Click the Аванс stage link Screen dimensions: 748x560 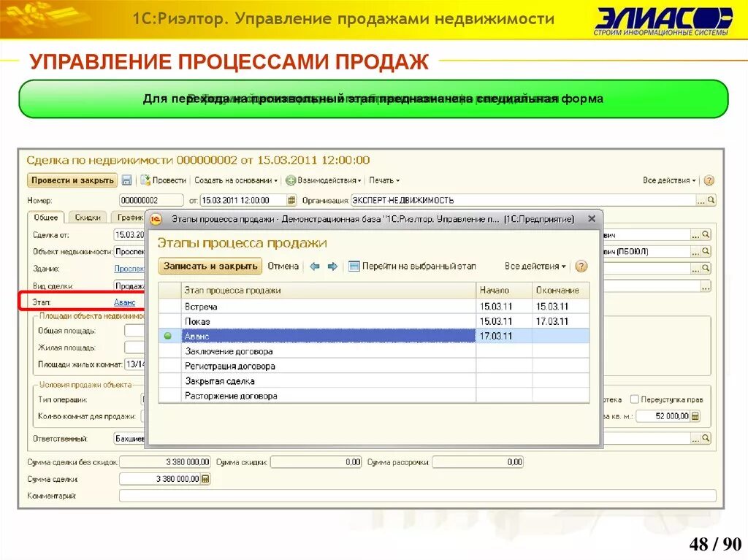(124, 302)
